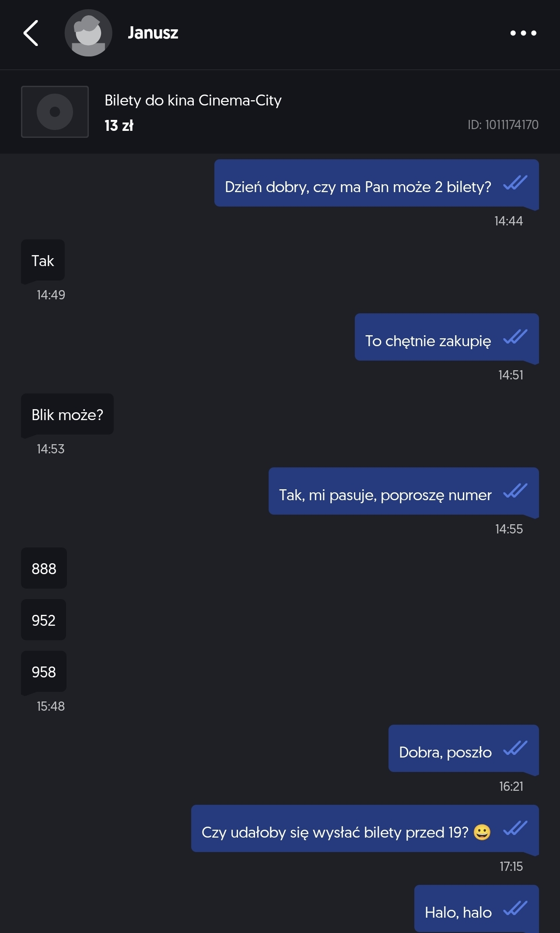Open the three-dot options menu
560x933 pixels.
523,33
